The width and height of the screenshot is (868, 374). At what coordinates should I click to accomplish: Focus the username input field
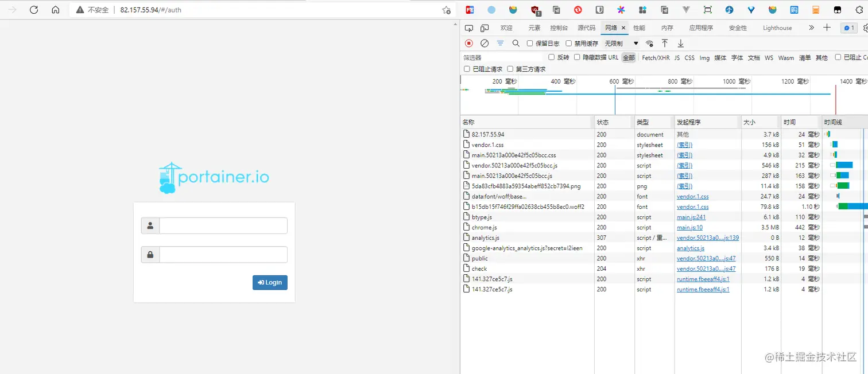coord(223,226)
